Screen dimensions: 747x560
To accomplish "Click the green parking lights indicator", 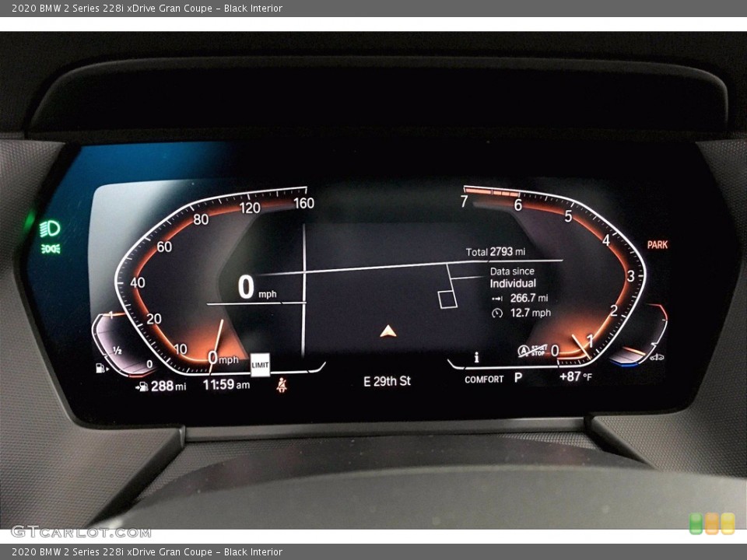I will click(x=50, y=249).
